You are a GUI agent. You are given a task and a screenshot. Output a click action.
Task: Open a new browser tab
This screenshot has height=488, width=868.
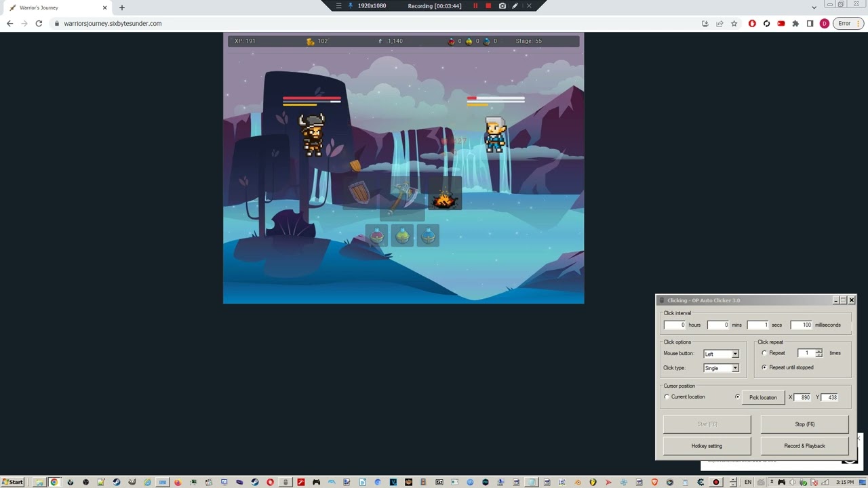122,7
